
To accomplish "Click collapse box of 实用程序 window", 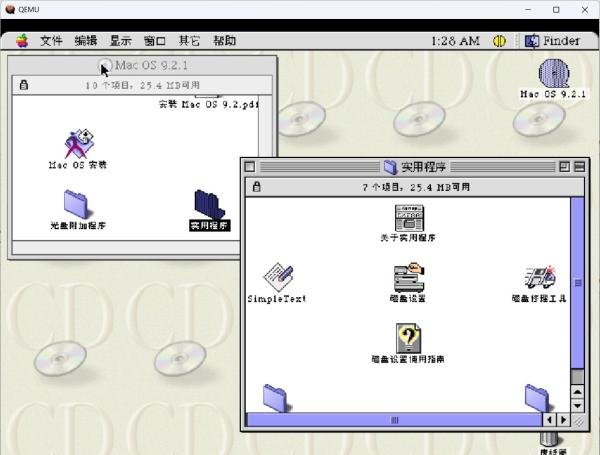I will click(x=579, y=167).
